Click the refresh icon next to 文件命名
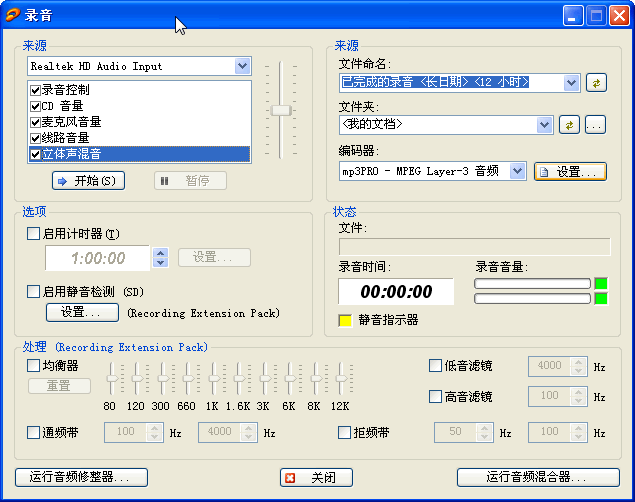 pos(596,83)
